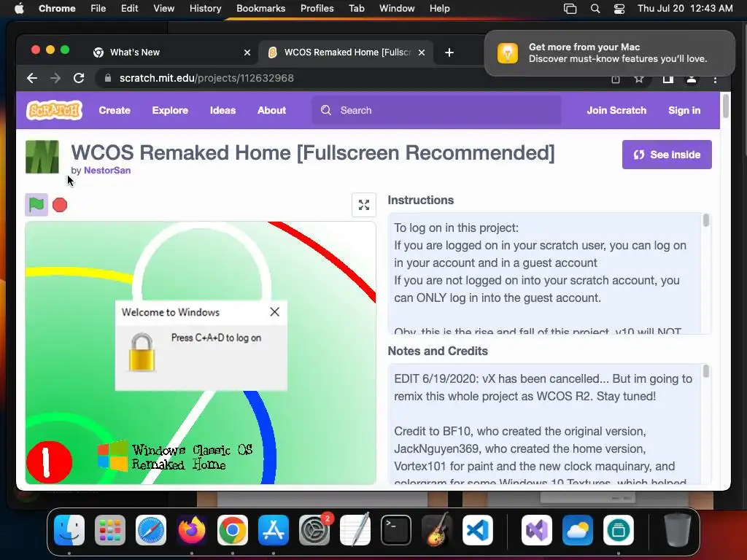This screenshot has height=560, width=747.
Task: Click Sign in
Action: point(684,110)
